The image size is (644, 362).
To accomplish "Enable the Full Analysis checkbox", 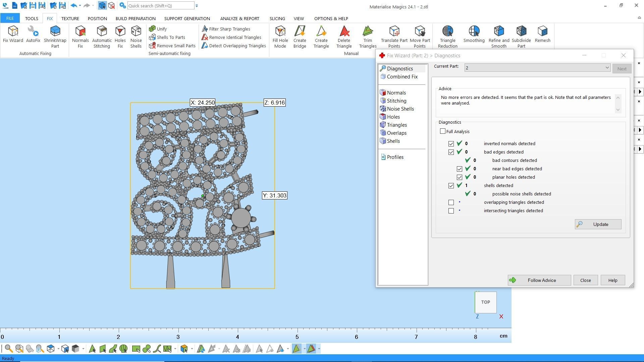I will pos(443,131).
